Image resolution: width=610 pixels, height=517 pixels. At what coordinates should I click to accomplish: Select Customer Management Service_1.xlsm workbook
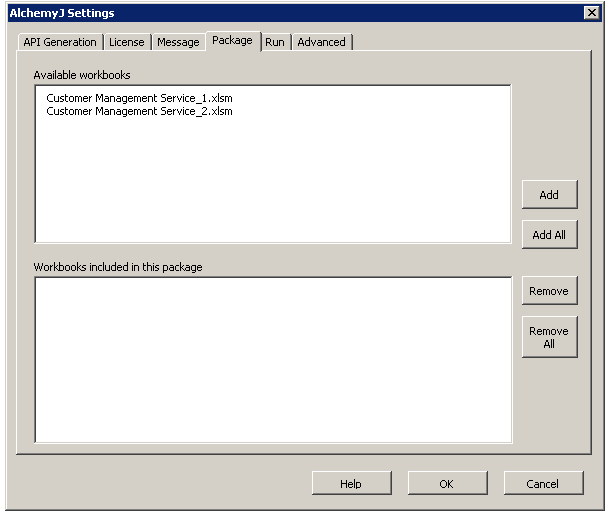(x=139, y=99)
